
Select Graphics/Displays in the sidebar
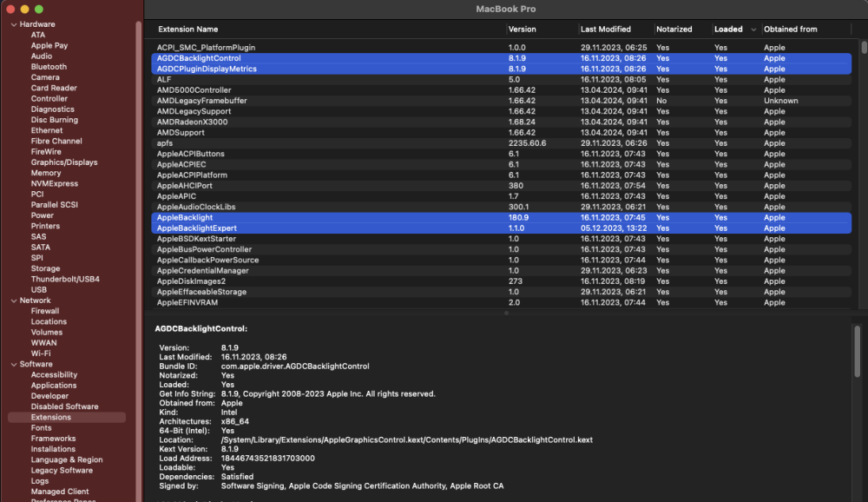click(64, 162)
